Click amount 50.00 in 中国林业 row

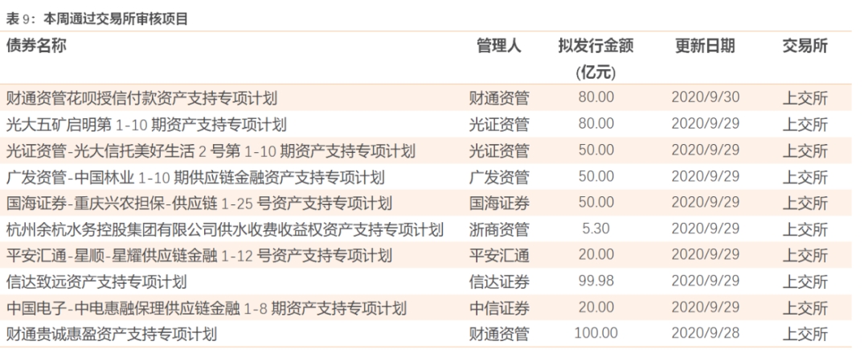(596, 175)
